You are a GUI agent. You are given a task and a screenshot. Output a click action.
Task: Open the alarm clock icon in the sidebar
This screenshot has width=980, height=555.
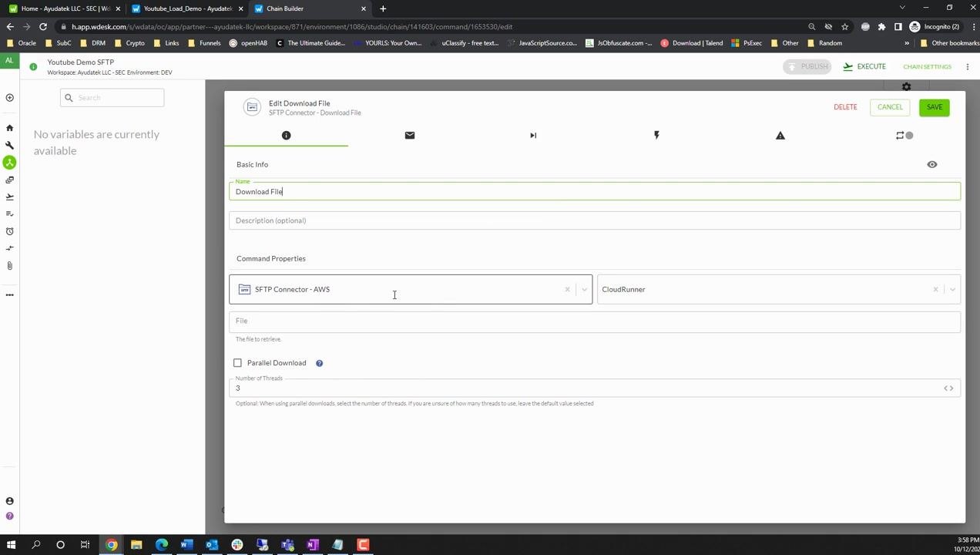[x=9, y=231]
